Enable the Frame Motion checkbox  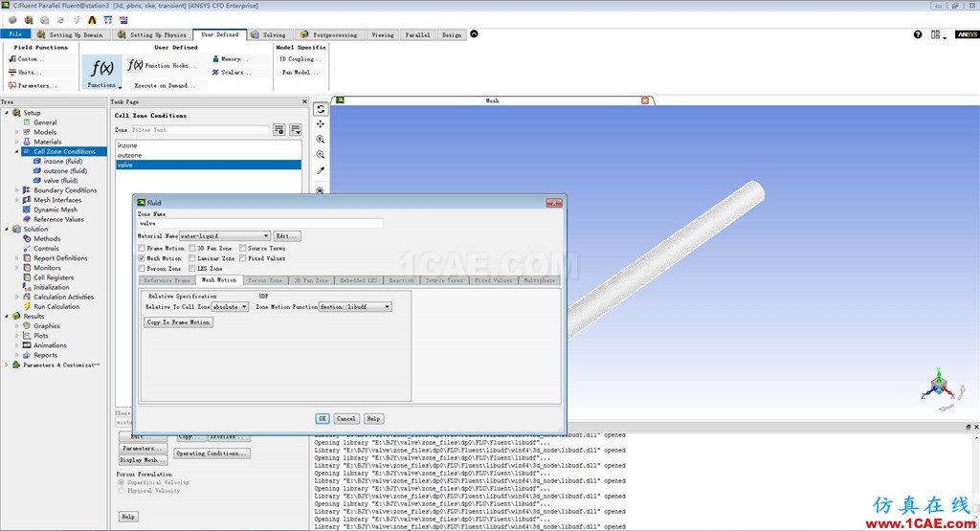pyautogui.click(x=142, y=248)
